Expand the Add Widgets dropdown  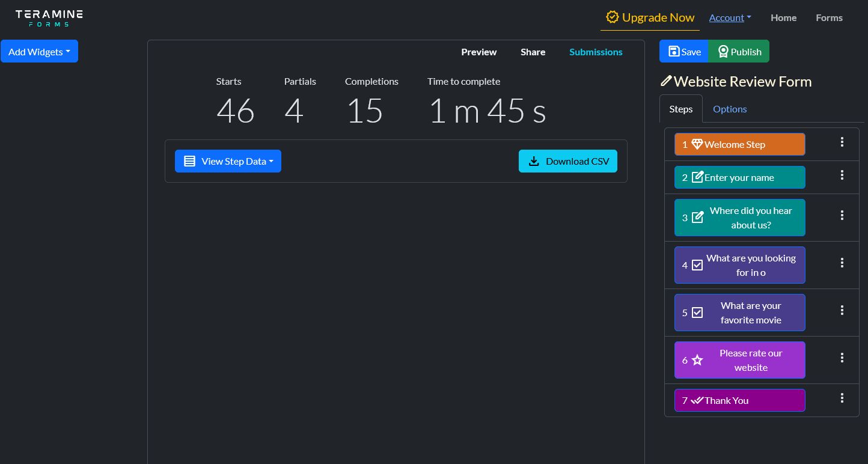click(x=39, y=52)
